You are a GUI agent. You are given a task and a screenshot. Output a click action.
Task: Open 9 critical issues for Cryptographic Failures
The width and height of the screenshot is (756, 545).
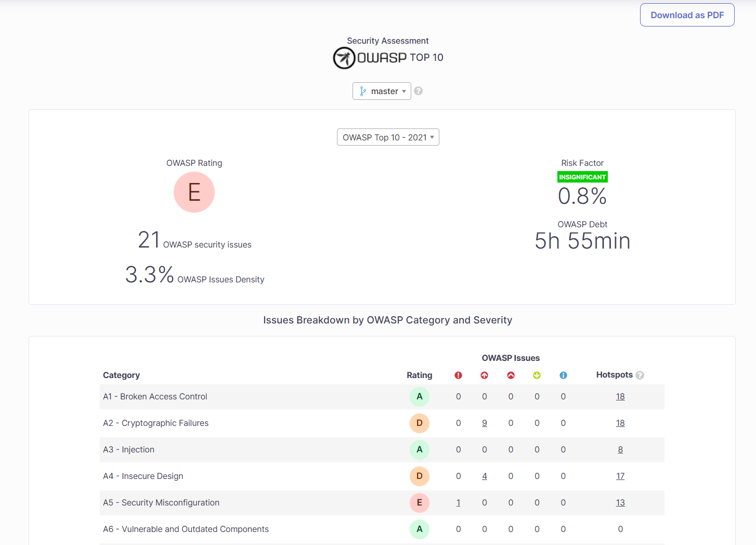(485, 423)
